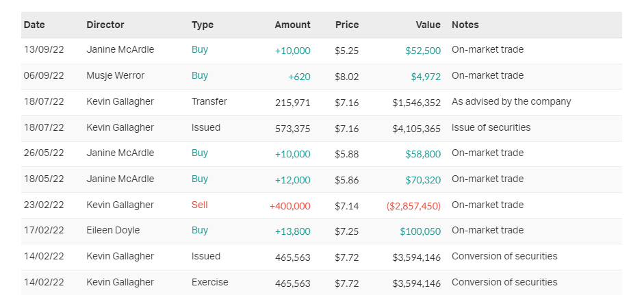Select the Amount column header

click(x=292, y=25)
